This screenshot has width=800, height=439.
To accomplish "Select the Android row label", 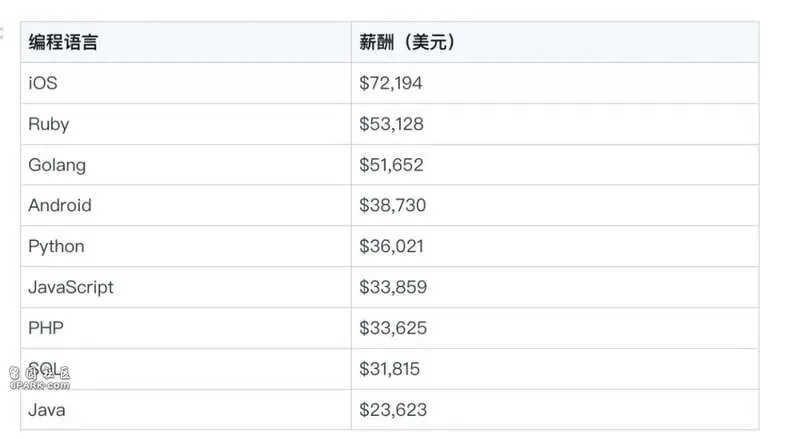I will tap(60, 205).
